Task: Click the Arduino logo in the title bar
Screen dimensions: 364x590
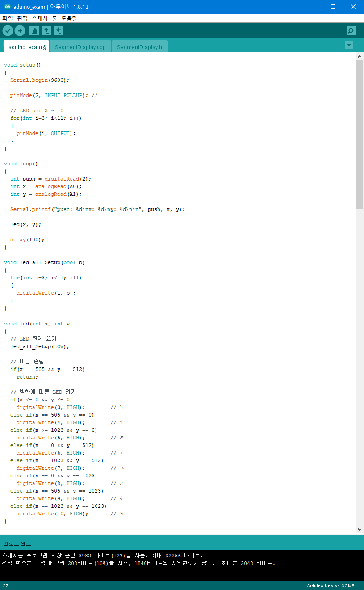Action: pos(7,7)
